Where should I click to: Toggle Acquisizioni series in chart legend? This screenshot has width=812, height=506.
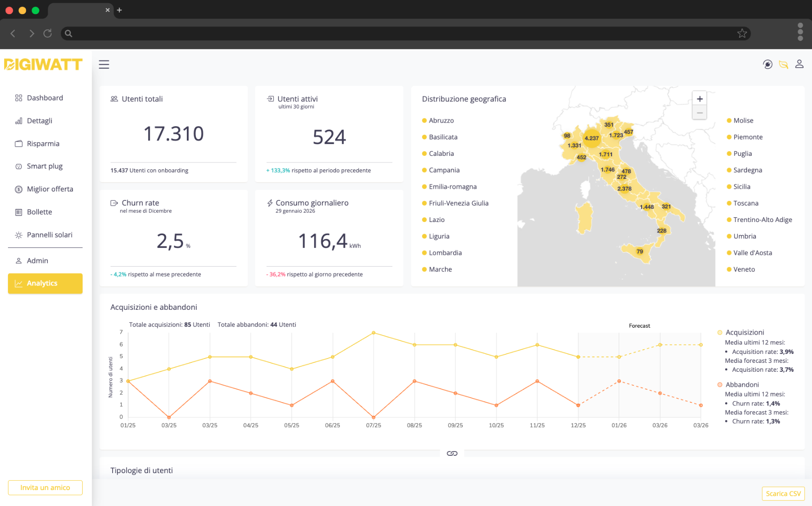coord(744,332)
